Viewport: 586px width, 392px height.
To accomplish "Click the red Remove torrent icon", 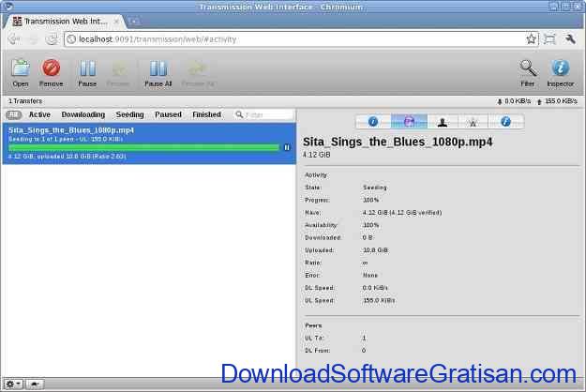I will pos(51,68).
